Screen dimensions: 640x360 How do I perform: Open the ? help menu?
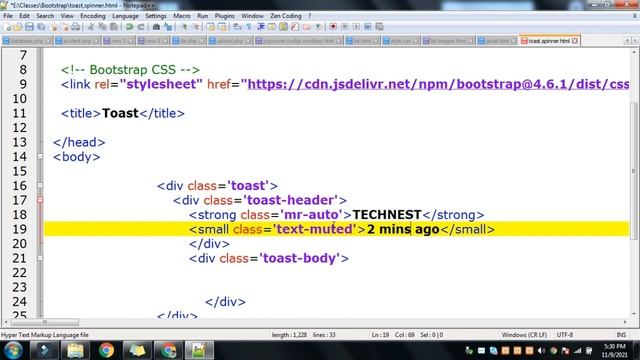point(309,16)
